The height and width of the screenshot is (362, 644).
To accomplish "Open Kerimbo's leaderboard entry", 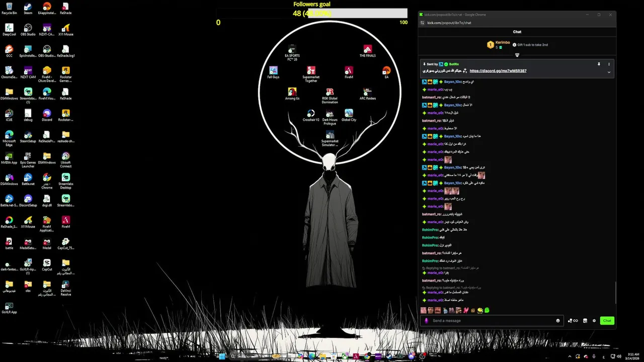I will [x=498, y=45].
